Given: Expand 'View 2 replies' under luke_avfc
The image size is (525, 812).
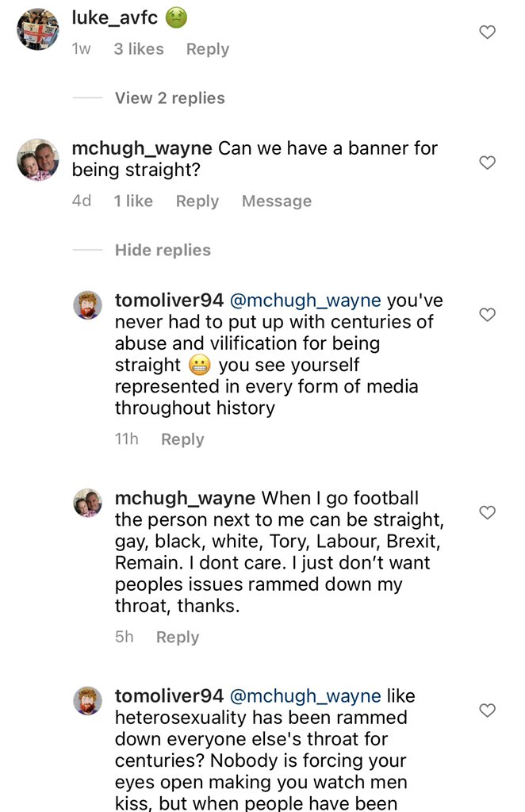Looking at the screenshot, I should [170, 98].
